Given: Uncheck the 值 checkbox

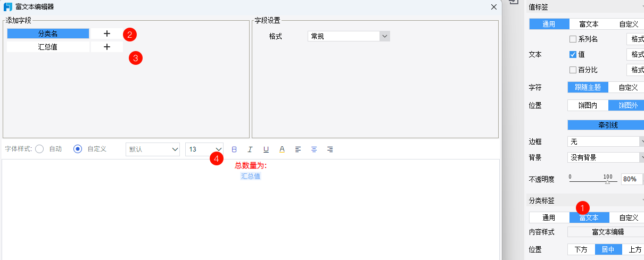Looking at the screenshot, I should pyautogui.click(x=573, y=54).
